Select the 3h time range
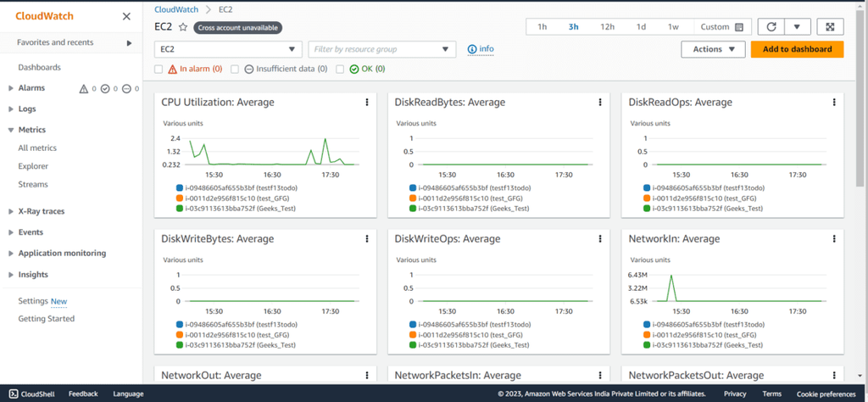Screen dimensions: 868x402 pyautogui.click(x=573, y=26)
